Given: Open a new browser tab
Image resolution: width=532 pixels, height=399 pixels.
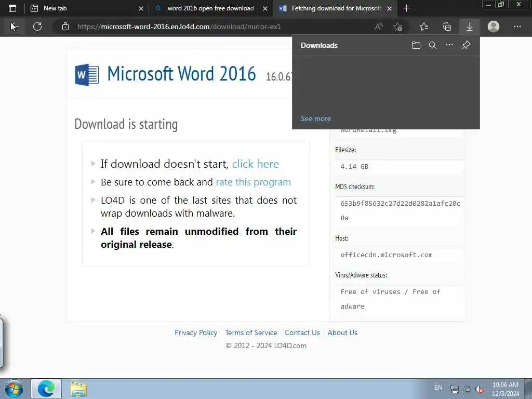Looking at the screenshot, I should click(406, 8).
